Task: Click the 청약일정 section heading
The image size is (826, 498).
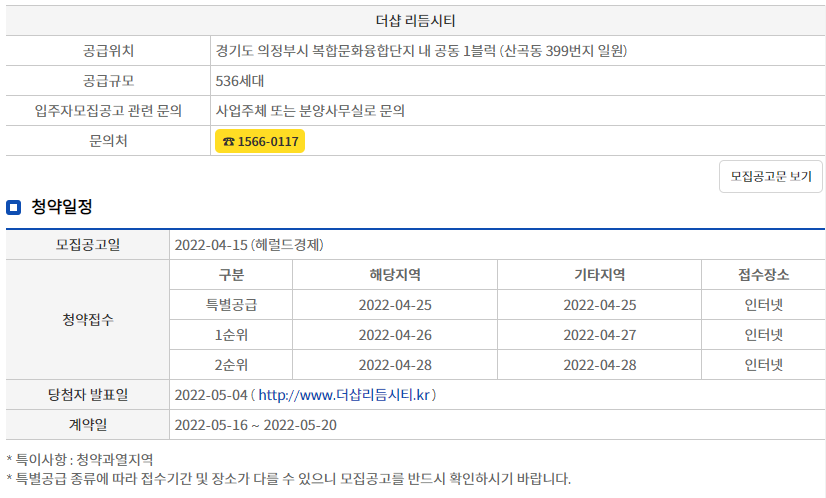Action: [x=62, y=206]
